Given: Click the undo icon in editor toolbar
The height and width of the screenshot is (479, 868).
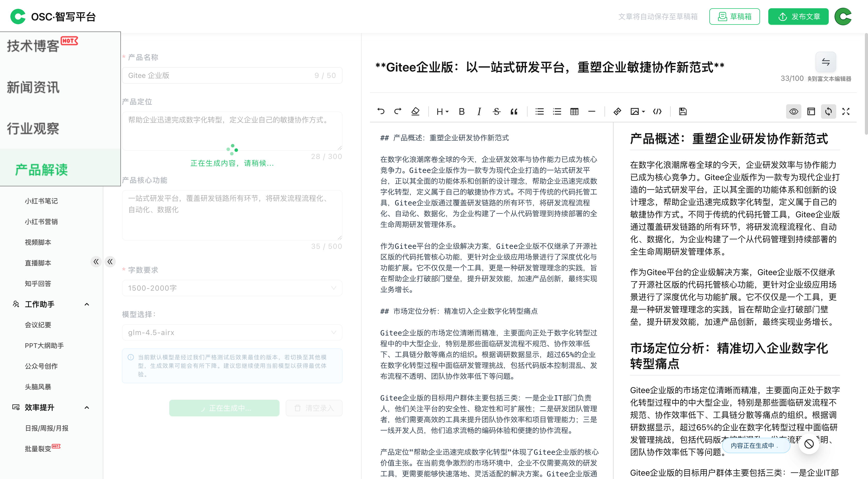Looking at the screenshot, I should coord(381,111).
